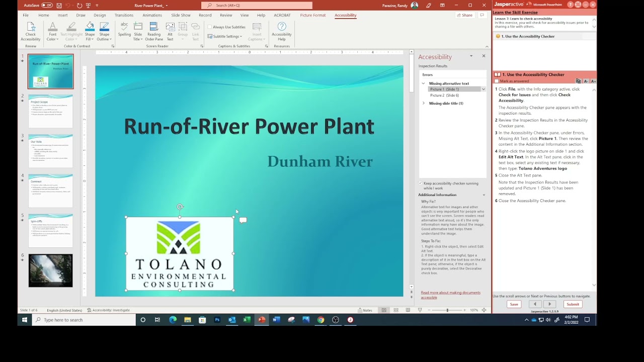
Task: Switch to the Design tab
Action: (x=100, y=15)
